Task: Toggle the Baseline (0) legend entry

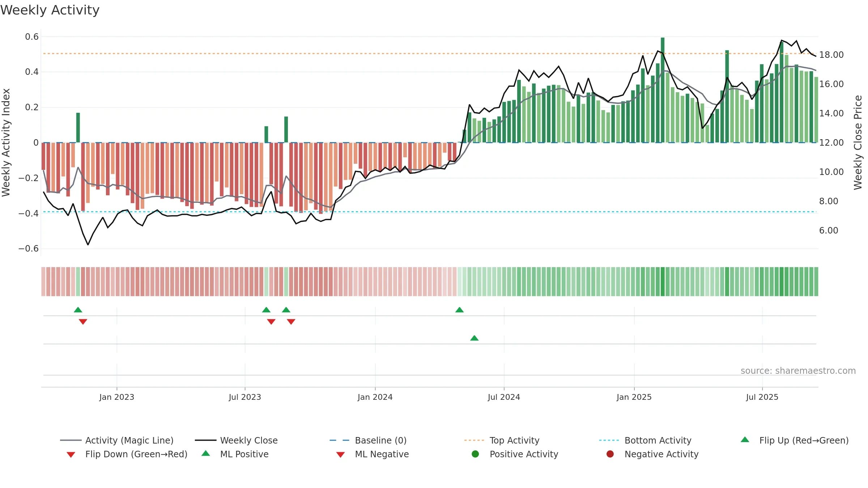Action: click(x=368, y=440)
